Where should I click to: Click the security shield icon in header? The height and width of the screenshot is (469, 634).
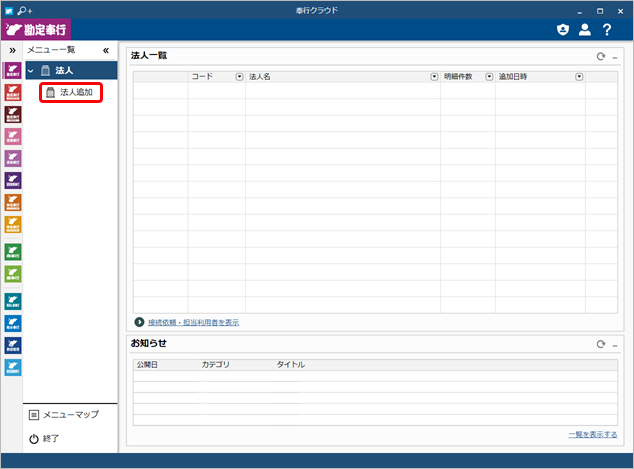click(x=563, y=30)
